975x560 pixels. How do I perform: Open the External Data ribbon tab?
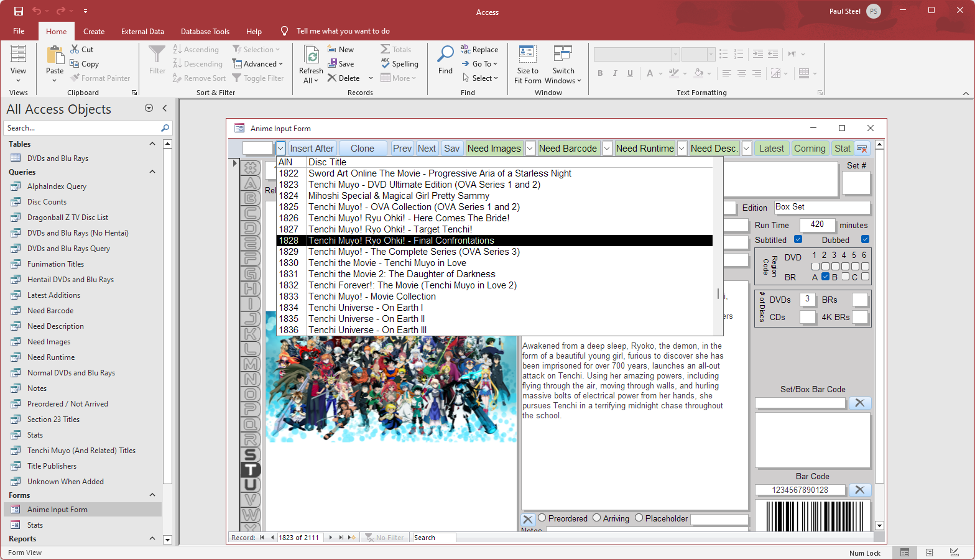point(142,31)
